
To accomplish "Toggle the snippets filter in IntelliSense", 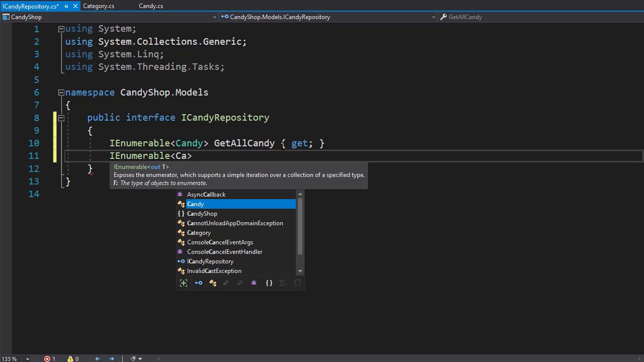I will (297, 283).
